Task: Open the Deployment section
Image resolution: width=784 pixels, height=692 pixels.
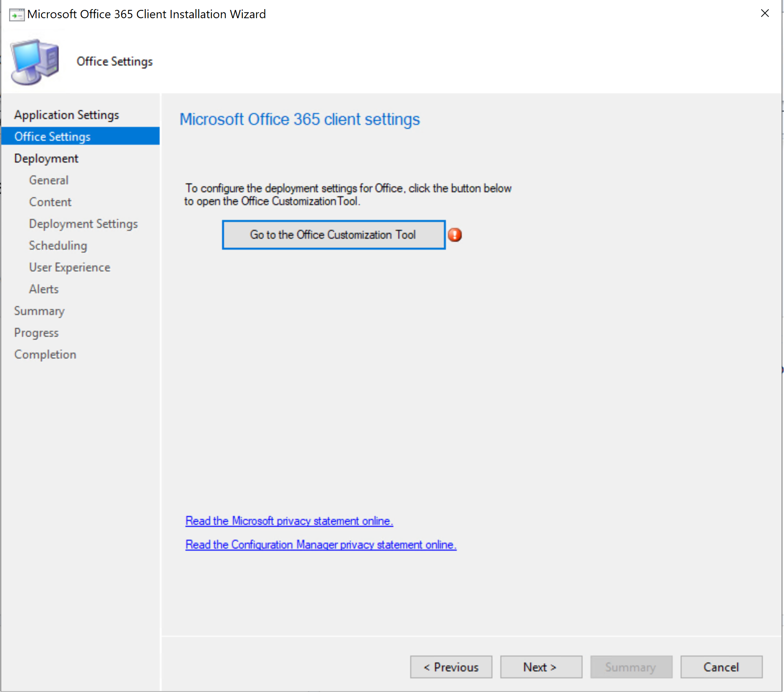Action: click(46, 158)
